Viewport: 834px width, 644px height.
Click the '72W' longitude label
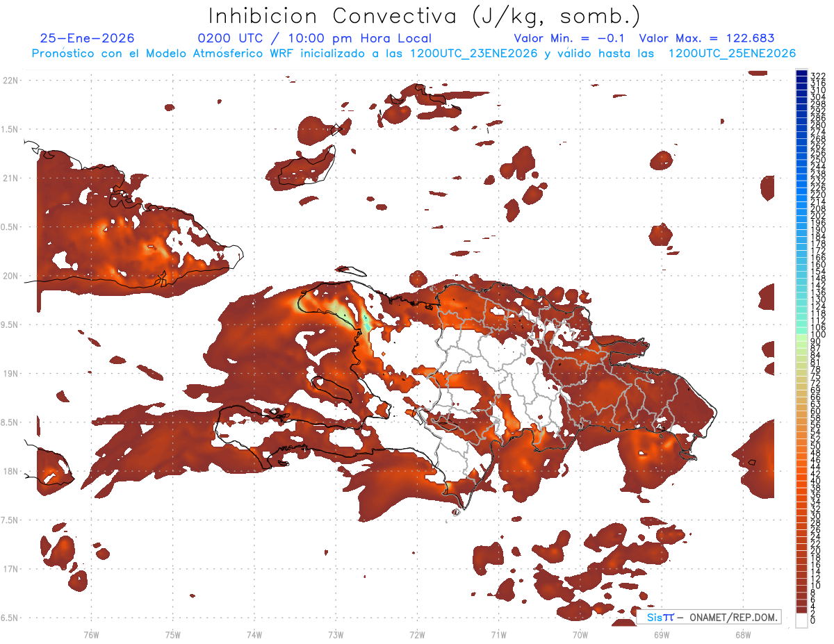click(417, 634)
